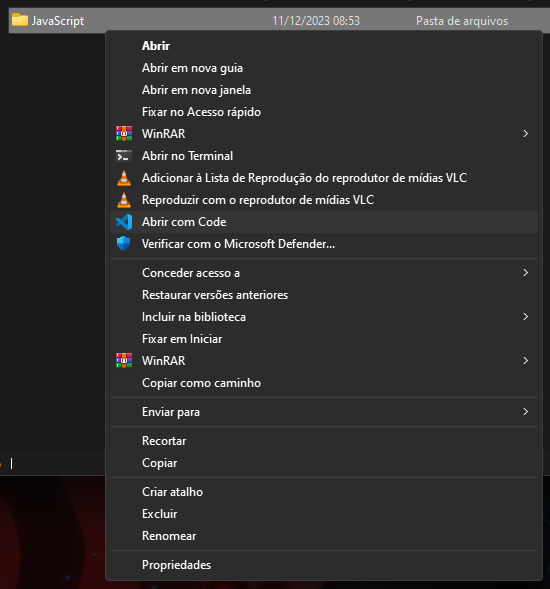Screen dimensions: 550x589
Task: Expand the Conceder acesso a submenu arrow
Action: 526,273
